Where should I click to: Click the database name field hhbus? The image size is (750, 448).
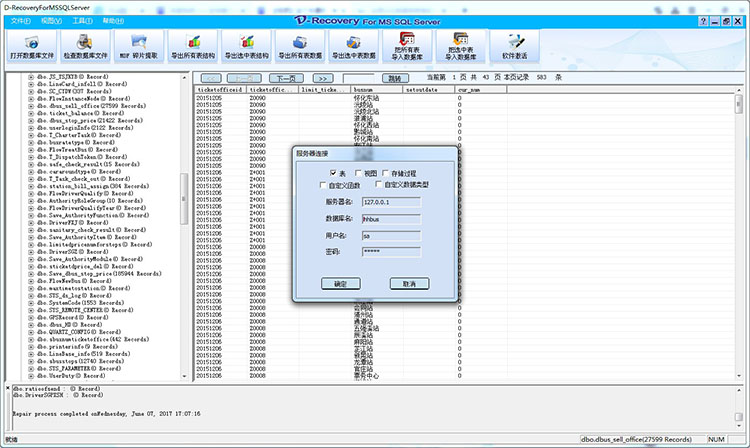[x=391, y=219]
